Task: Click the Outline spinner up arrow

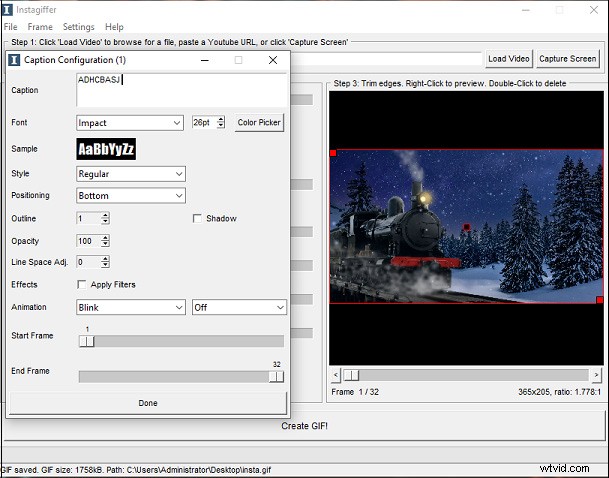Action: pos(105,215)
